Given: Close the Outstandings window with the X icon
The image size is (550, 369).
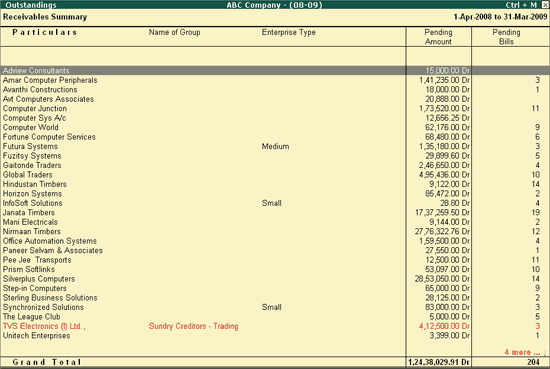Looking at the screenshot, I should pos(545,5).
